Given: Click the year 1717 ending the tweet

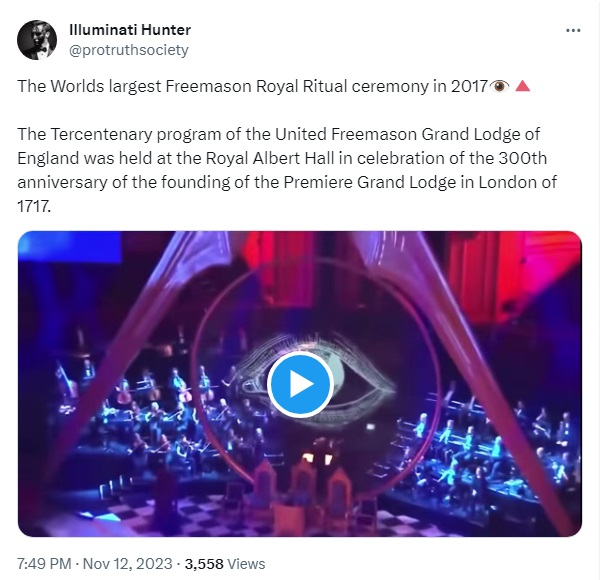Looking at the screenshot, I should 34,206.
